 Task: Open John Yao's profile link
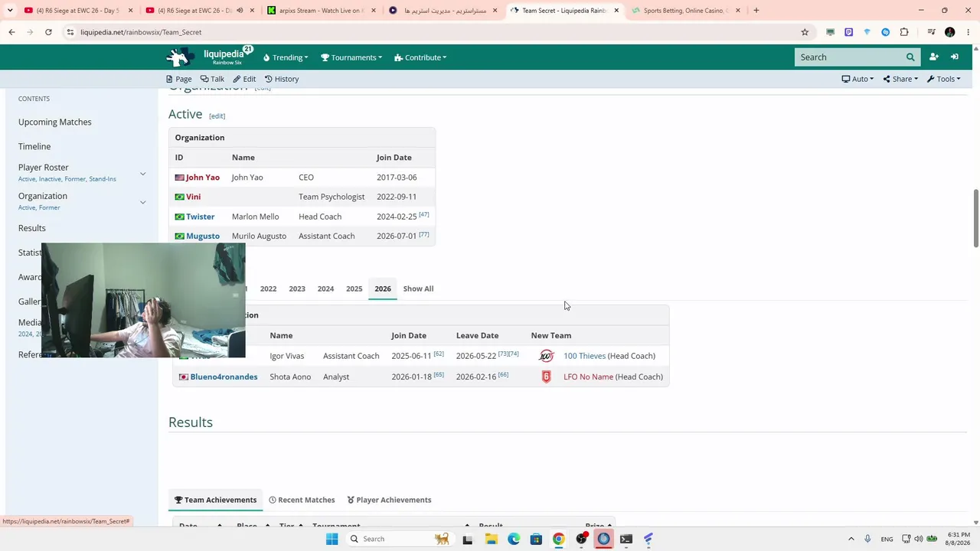[x=203, y=178]
